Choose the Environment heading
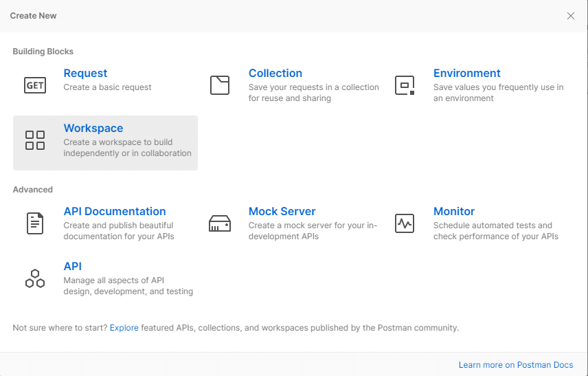This screenshot has height=376, width=588. 466,74
